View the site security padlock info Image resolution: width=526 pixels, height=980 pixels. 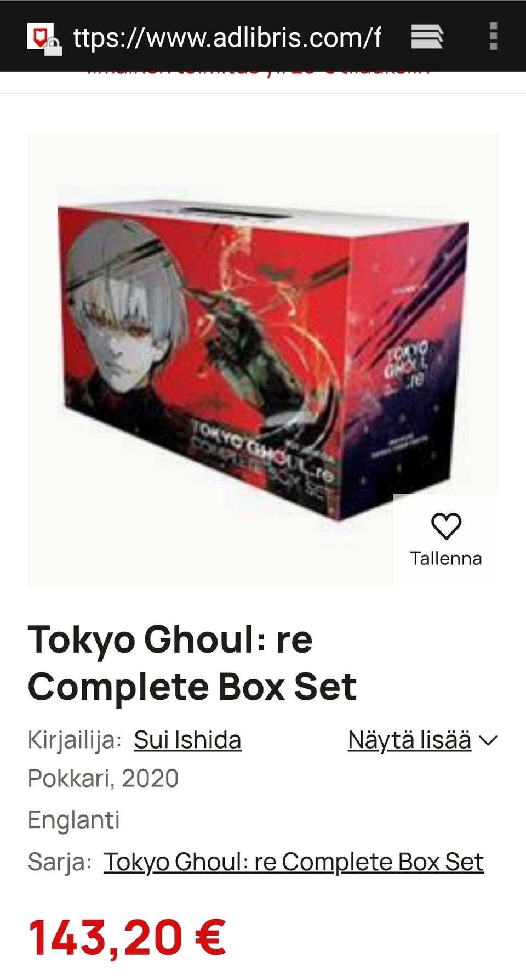(53, 47)
